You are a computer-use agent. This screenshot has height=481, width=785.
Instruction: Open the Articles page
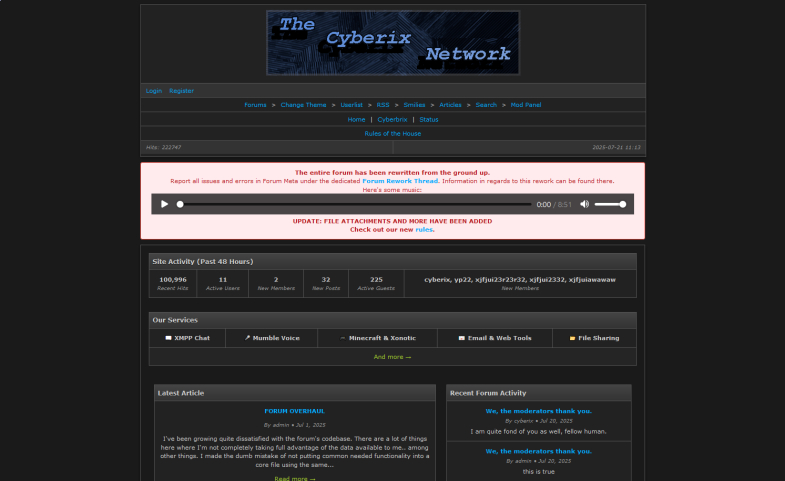(x=450, y=105)
